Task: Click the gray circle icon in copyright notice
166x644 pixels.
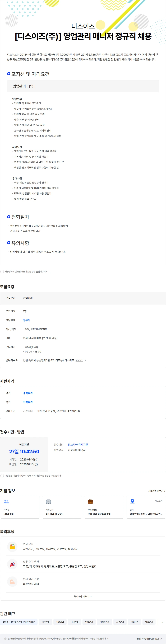Action: coord(5,638)
